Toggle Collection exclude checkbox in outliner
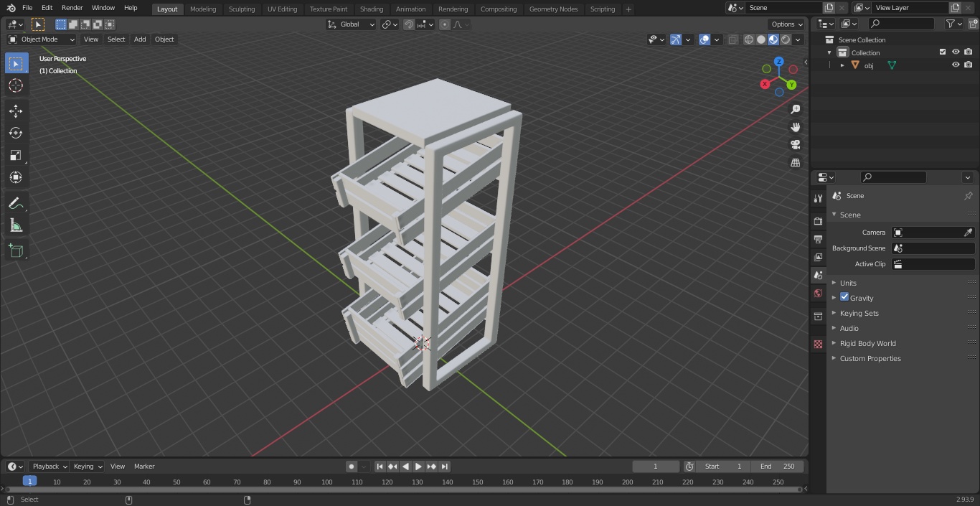The width and height of the screenshot is (980, 506). (943, 52)
